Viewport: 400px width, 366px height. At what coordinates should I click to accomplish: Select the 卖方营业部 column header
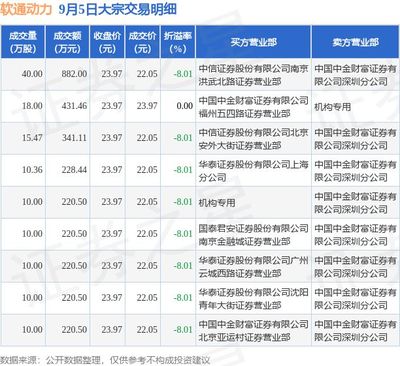(356, 42)
